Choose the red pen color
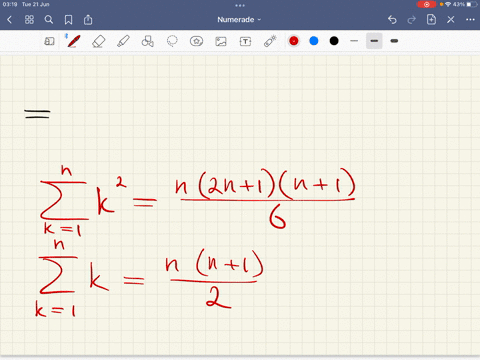The height and width of the screenshot is (360, 480). coord(294,41)
